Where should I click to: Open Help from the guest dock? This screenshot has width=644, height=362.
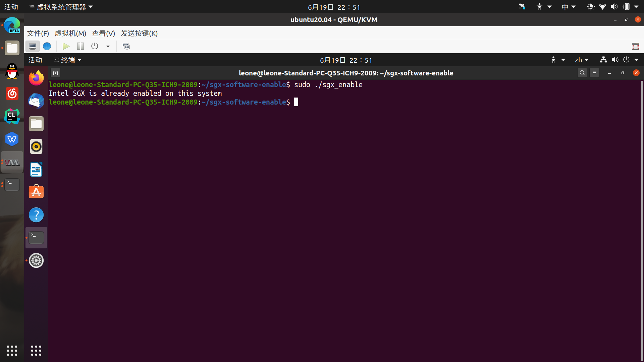click(x=36, y=215)
